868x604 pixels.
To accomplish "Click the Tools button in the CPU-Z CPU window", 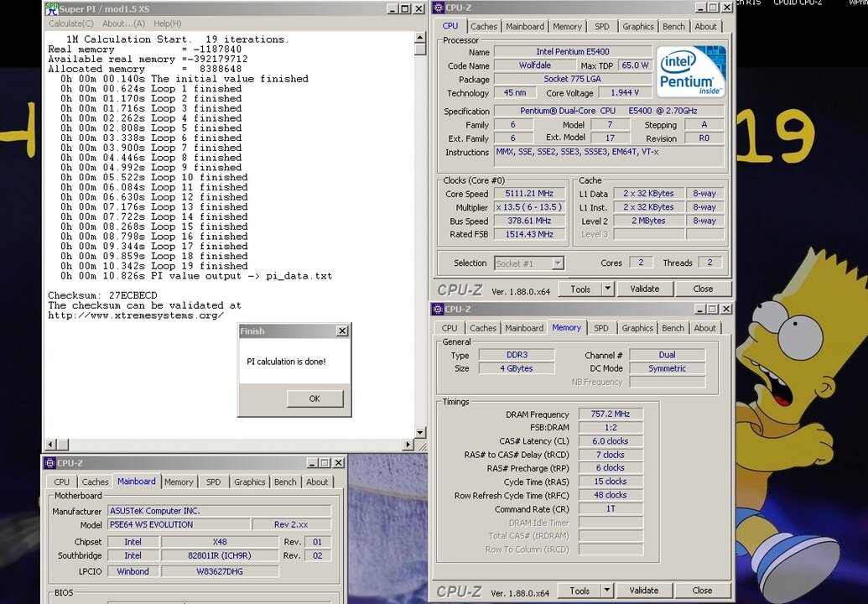I will tap(580, 289).
